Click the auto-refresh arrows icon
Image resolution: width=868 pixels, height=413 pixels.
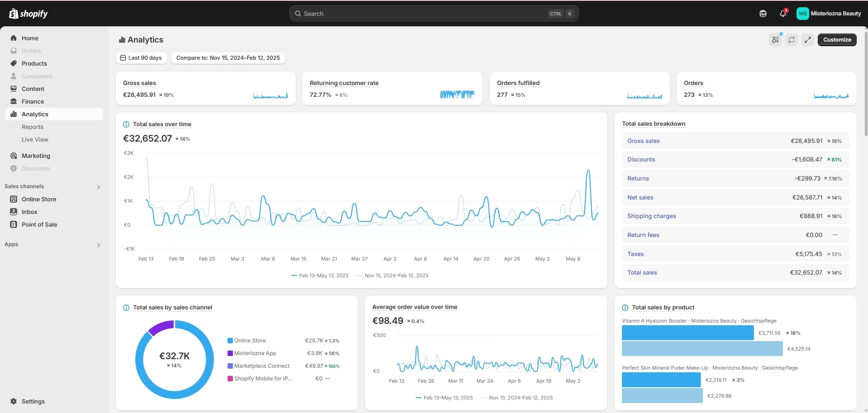pos(791,40)
